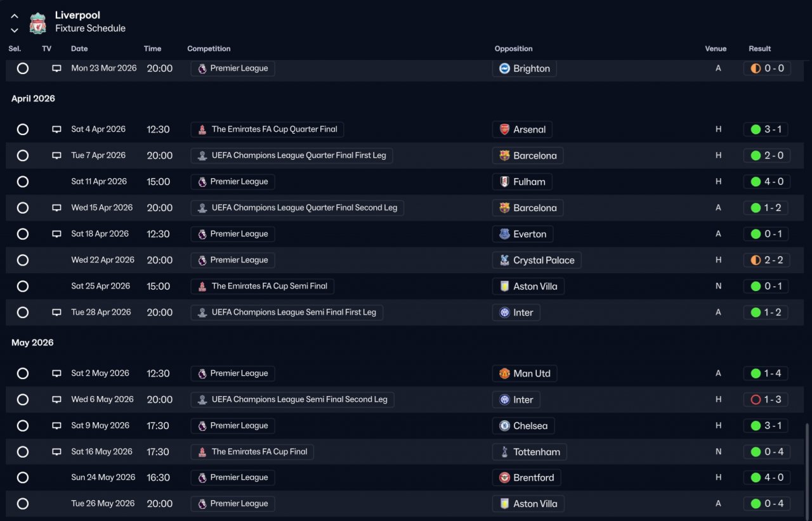Viewport: 812px width, 521px height.
Task: Click Champions League icon on Quarter Final First Leg
Action: click(x=202, y=155)
